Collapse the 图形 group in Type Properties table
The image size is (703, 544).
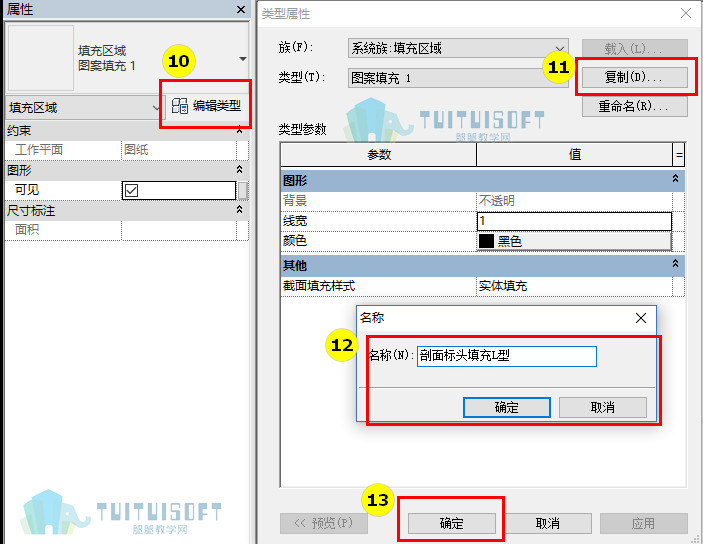pyautogui.click(x=675, y=178)
